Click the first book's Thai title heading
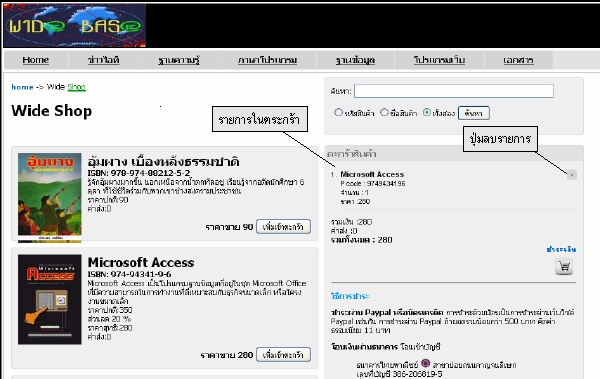This screenshot has width=600, height=379. 163,162
